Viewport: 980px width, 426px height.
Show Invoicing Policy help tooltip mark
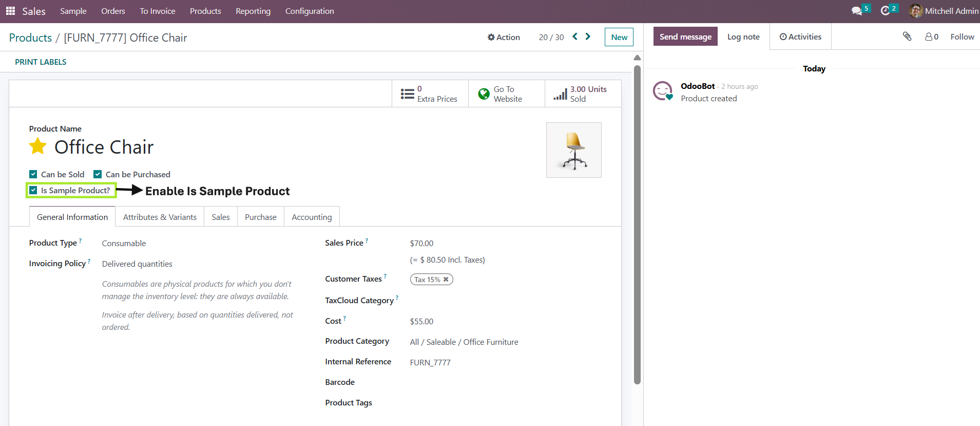[89, 261]
